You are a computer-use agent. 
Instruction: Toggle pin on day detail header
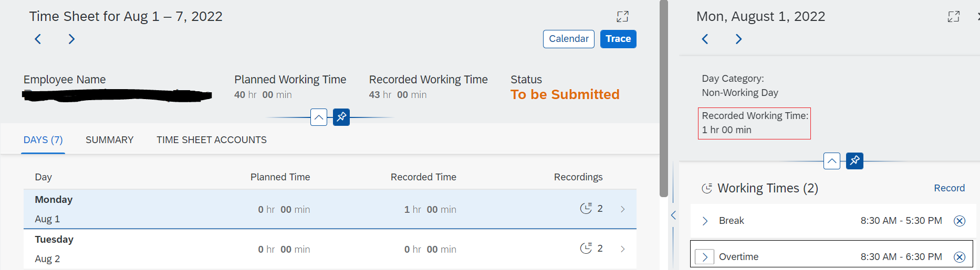[854, 160]
